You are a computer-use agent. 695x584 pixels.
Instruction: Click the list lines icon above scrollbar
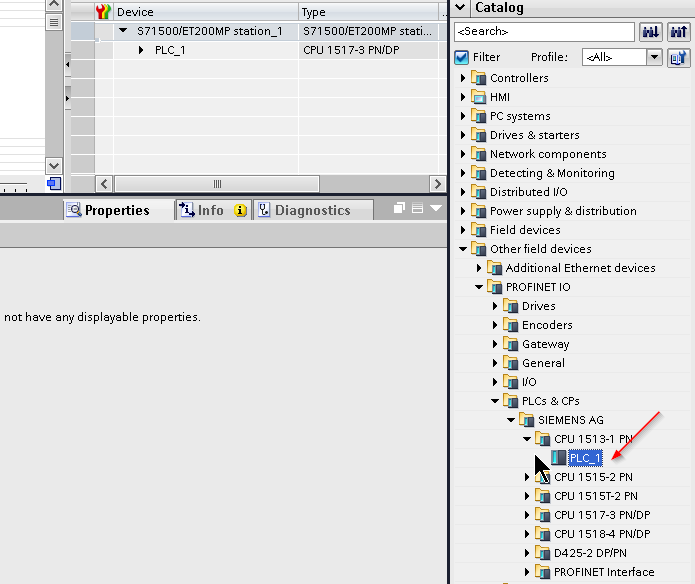(x=54, y=22)
